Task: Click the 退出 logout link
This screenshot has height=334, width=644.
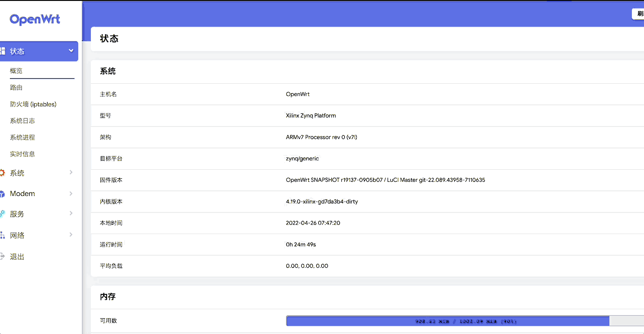Action: point(17,257)
